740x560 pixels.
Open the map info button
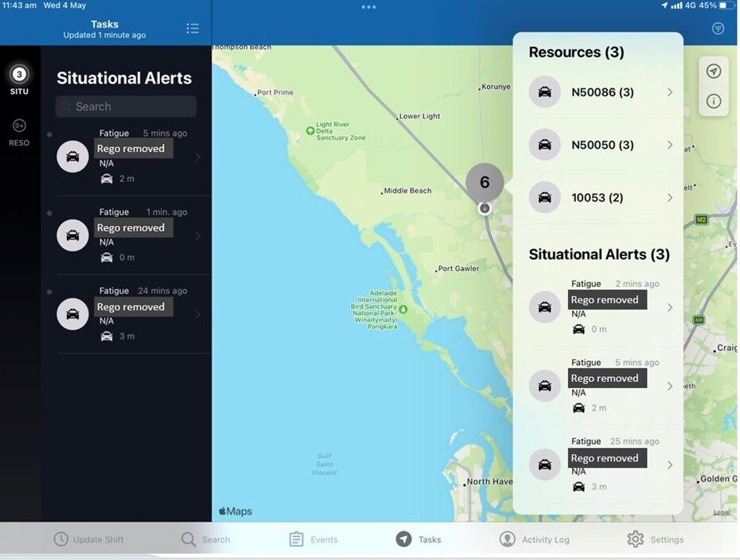point(714,100)
